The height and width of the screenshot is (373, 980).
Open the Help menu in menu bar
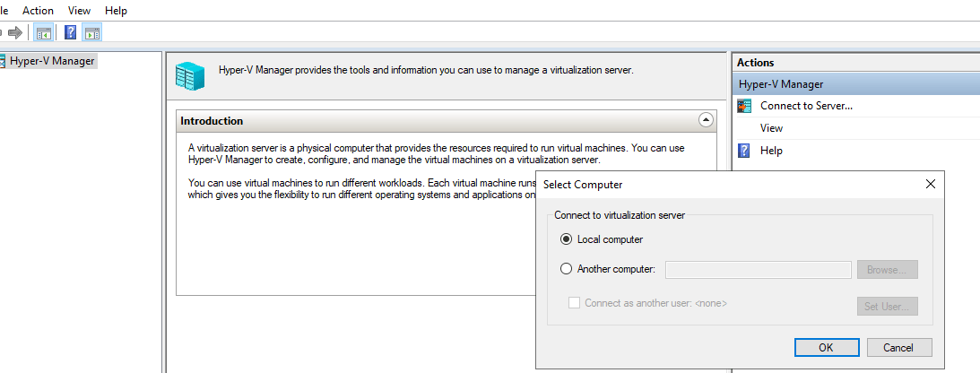(117, 11)
